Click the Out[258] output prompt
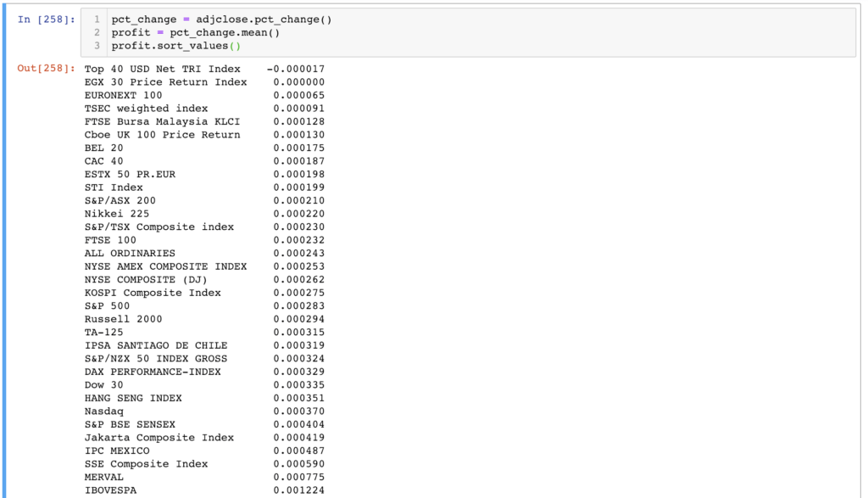Viewport: 868px width, 498px height. point(46,68)
